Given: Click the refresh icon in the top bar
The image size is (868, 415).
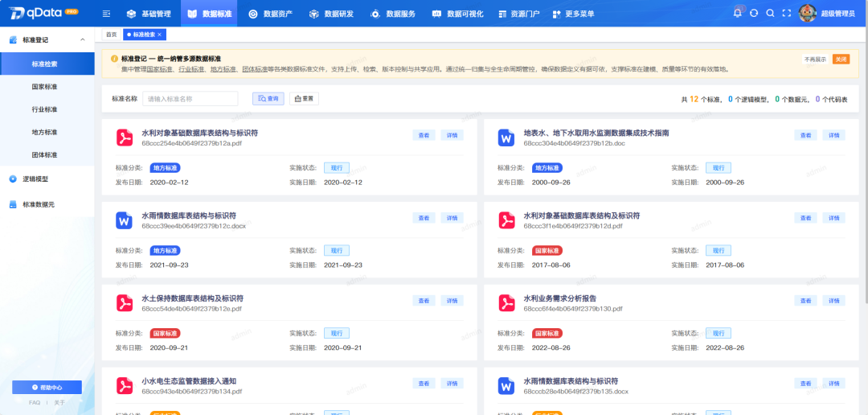Looking at the screenshot, I should (753, 14).
